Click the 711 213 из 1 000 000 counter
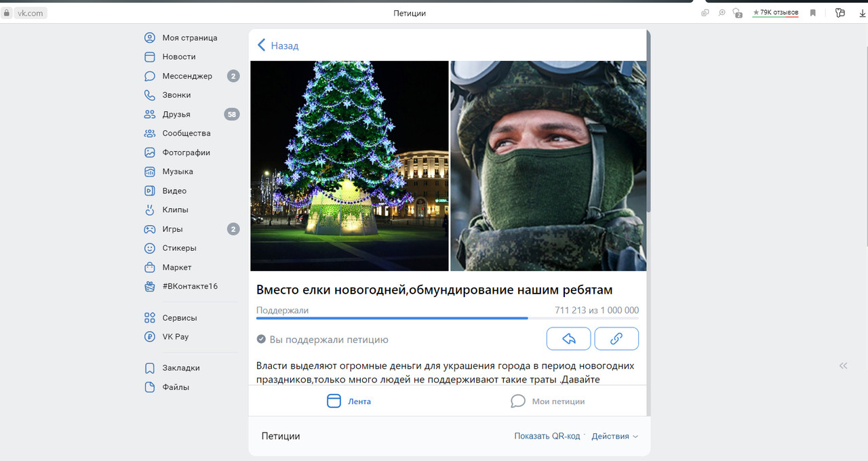This screenshot has width=868, height=461. pos(597,310)
